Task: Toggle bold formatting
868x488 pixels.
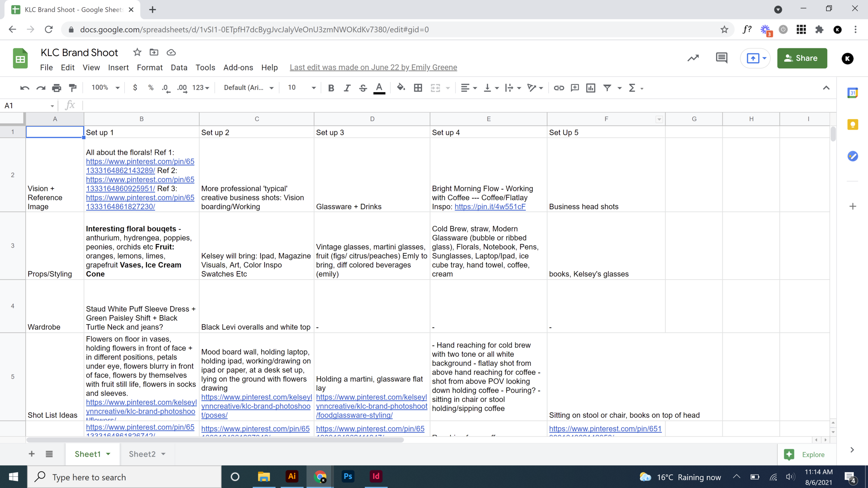Action: tap(331, 88)
